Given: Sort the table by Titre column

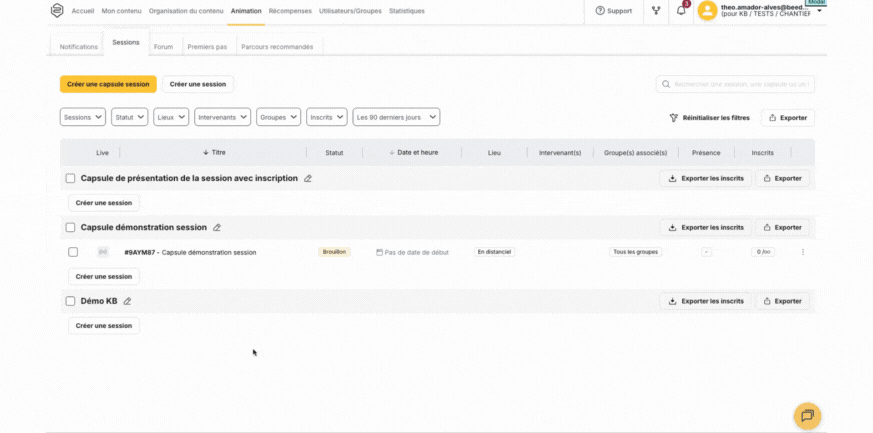Looking at the screenshot, I should tap(214, 153).
